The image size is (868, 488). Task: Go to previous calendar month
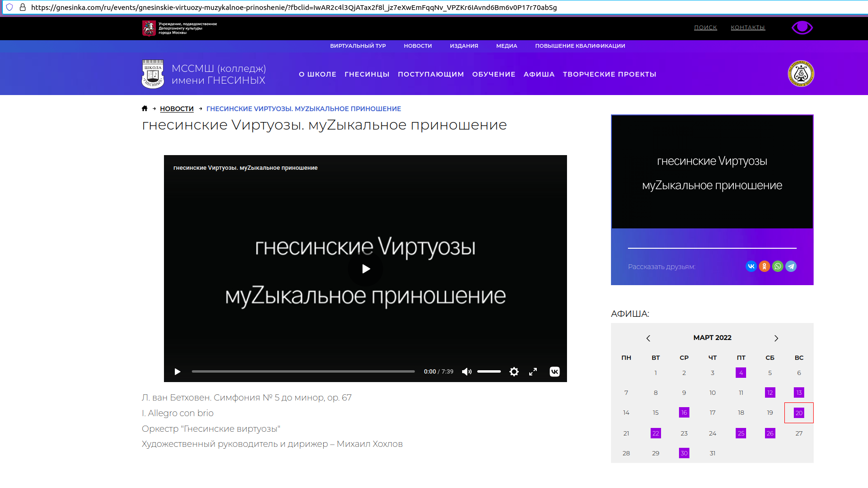(x=648, y=338)
